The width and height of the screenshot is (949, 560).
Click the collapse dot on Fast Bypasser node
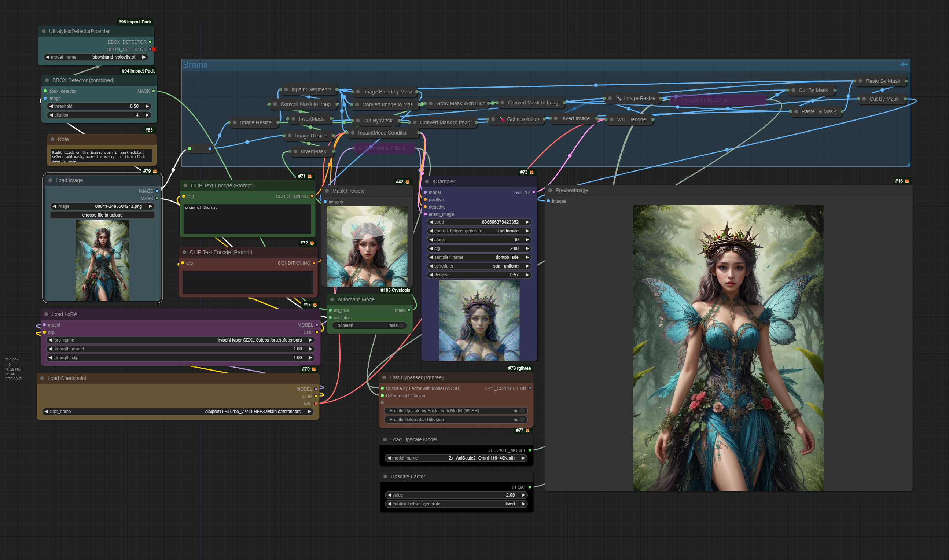(x=384, y=377)
